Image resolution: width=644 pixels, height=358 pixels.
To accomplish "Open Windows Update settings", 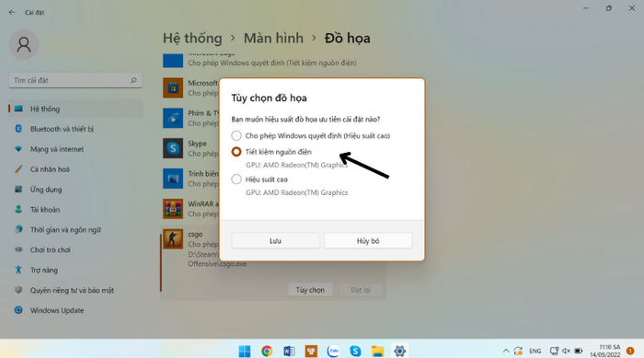I will coord(75,310).
